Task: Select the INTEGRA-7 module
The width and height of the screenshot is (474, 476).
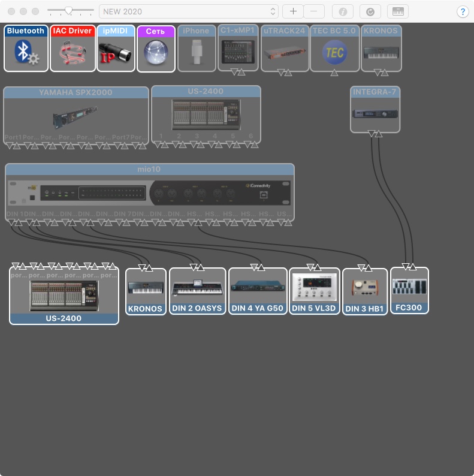Action: tap(375, 110)
